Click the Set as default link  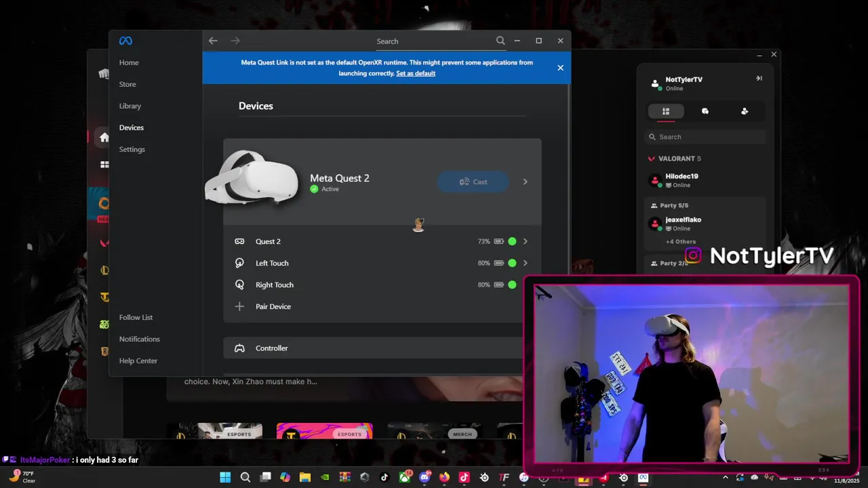coord(416,73)
